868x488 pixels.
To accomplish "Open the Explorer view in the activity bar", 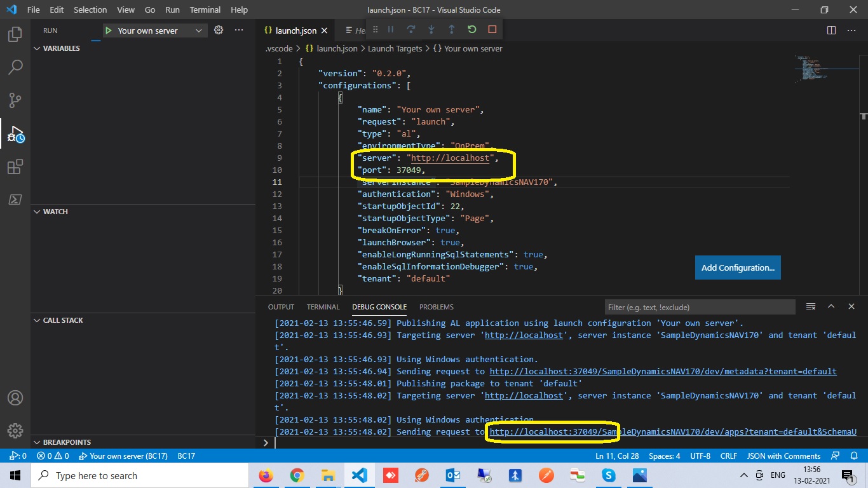I will click(x=14, y=35).
